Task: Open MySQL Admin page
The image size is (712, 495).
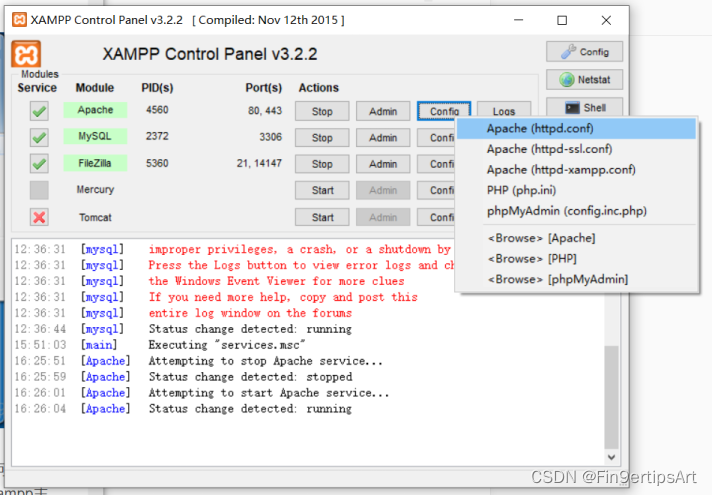Action: (x=383, y=138)
